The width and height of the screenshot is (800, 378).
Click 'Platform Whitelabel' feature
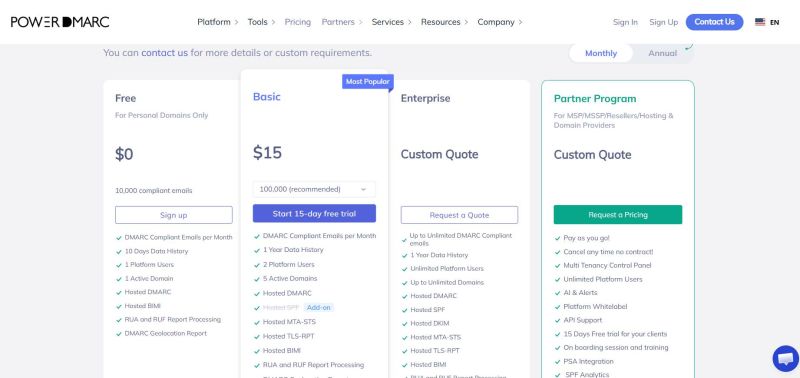pyautogui.click(x=595, y=307)
